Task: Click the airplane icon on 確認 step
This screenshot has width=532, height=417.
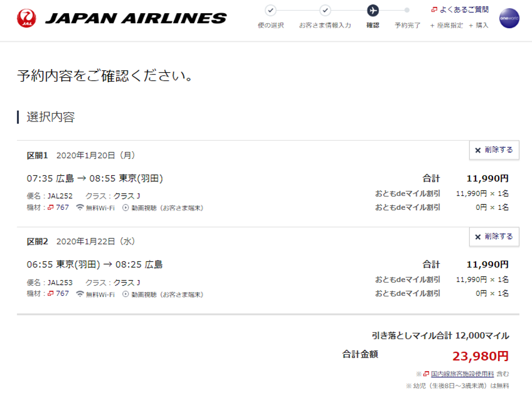Action: pos(373,11)
